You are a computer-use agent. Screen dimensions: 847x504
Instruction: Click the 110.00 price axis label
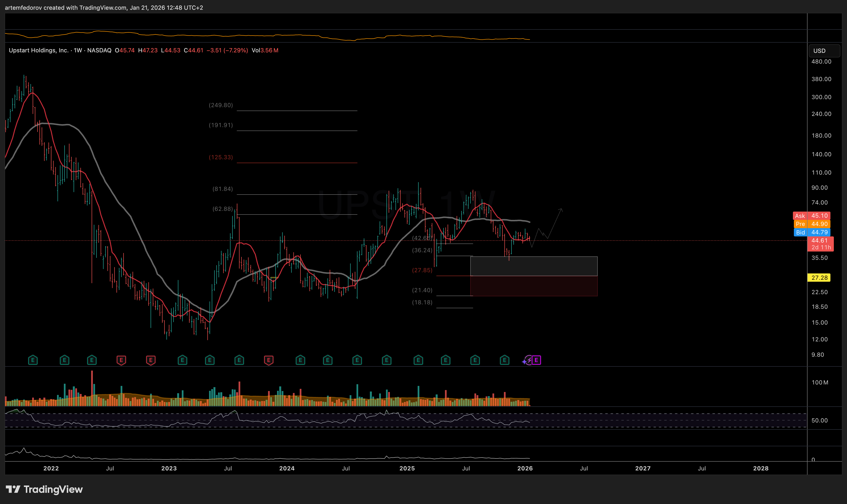pyautogui.click(x=821, y=173)
